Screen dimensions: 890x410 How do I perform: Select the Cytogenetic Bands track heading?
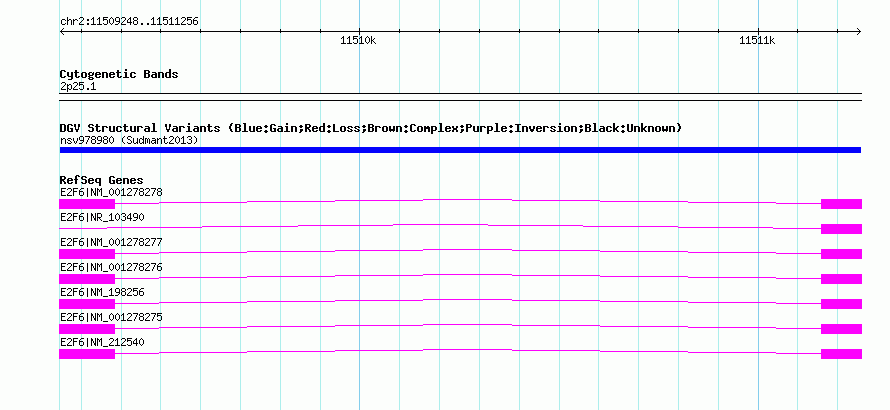[x=119, y=74]
